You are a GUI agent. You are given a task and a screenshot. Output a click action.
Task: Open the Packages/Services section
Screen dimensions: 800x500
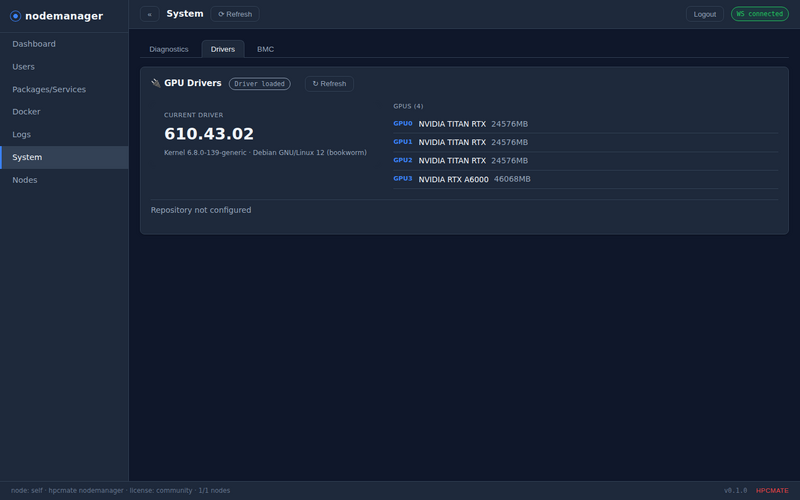pos(64,89)
